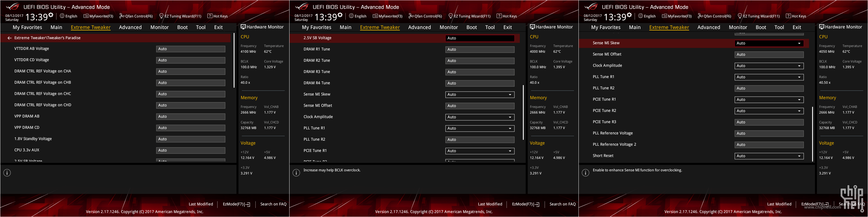This screenshot has width=868, height=217.
Task: Expand Sense MI Skew dropdown in middle screen
Action: 480,94
